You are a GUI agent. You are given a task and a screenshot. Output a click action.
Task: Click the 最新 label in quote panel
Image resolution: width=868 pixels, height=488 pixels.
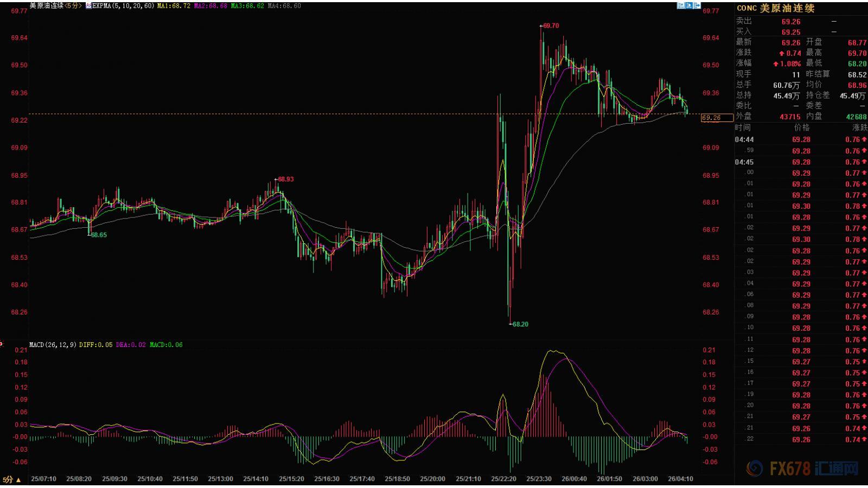(744, 42)
